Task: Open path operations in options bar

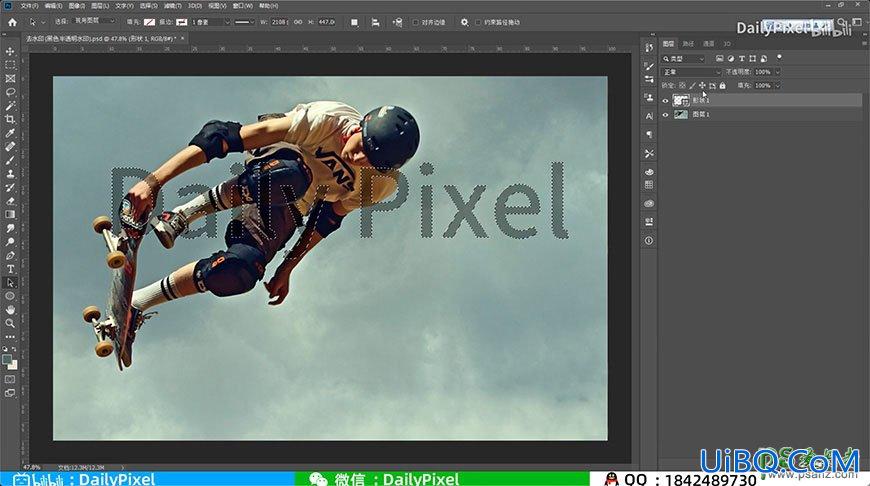Action: (x=354, y=22)
